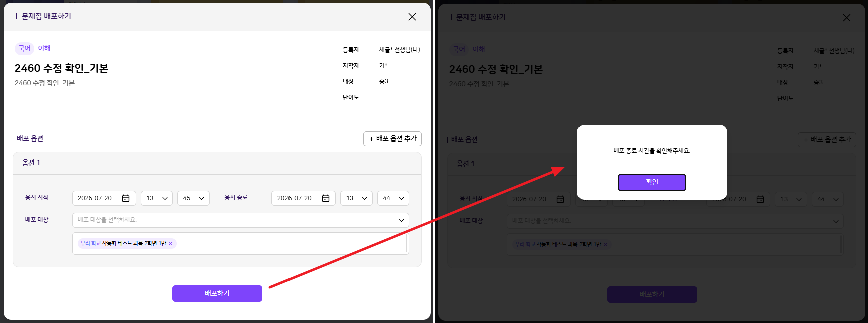Click the scrollbar of the undimmed selected targets box

point(407,243)
